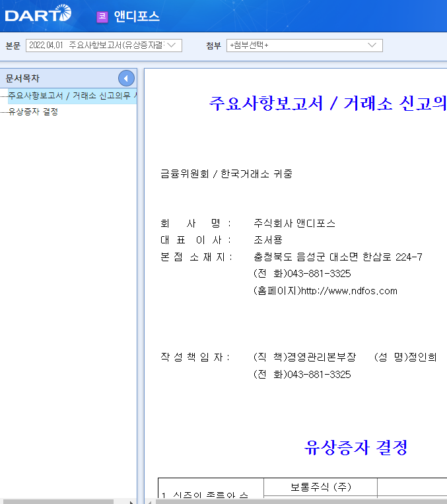Click the 첨부 label
The height and width of the screenshot is (504, 447).
[x=214, y=46]
